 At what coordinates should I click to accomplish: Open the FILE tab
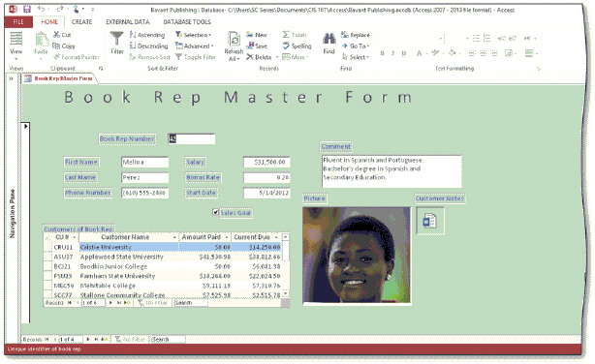(x=18, y=21)
